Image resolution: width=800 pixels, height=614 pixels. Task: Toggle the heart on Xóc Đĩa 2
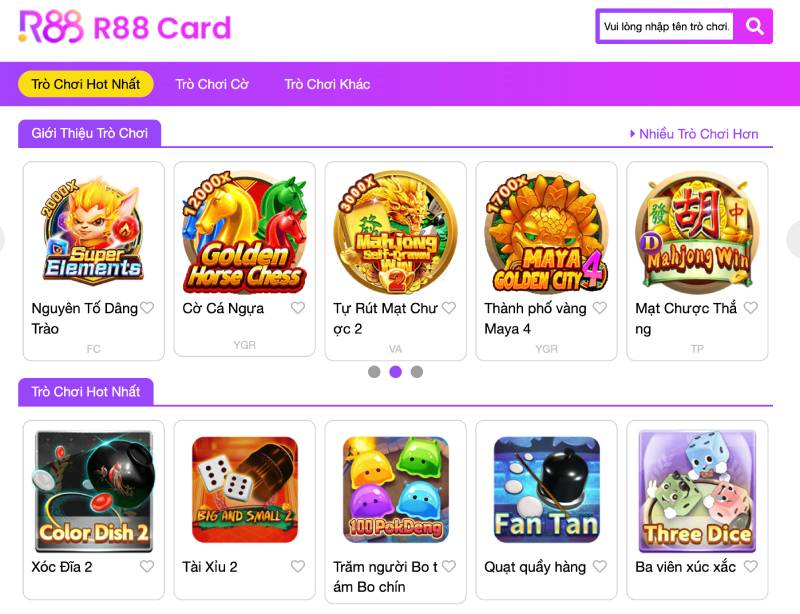tap(147, 566)
